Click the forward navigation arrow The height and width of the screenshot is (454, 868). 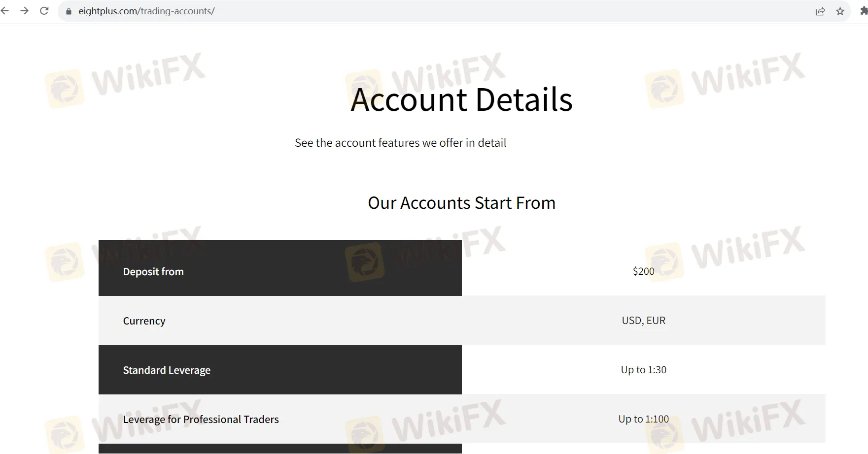[x=25, y=10]
